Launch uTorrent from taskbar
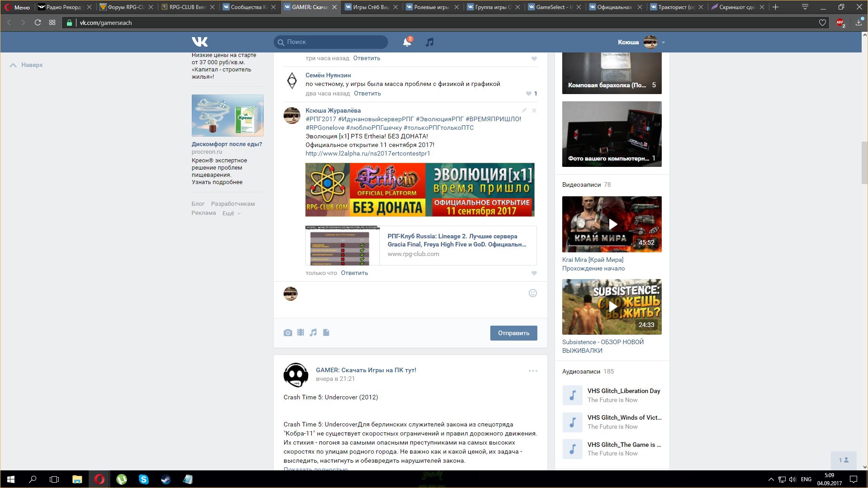868x488 pixels. (x=121, y=479)
